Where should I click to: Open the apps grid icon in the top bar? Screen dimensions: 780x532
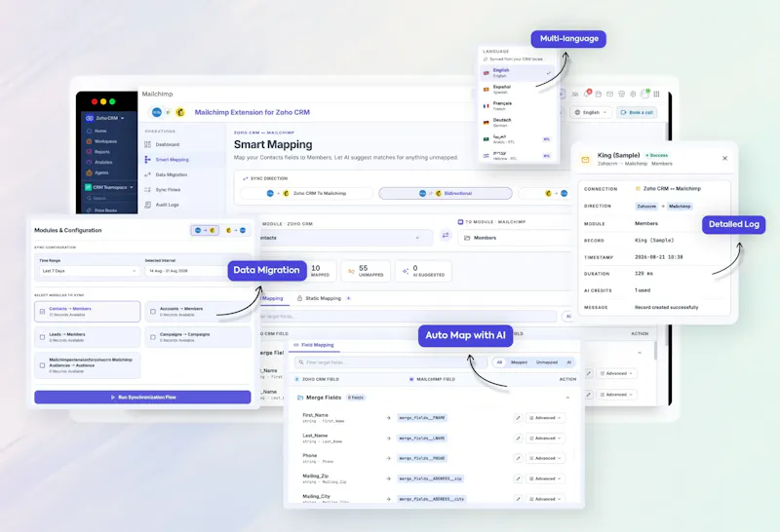tap(656, 94)
